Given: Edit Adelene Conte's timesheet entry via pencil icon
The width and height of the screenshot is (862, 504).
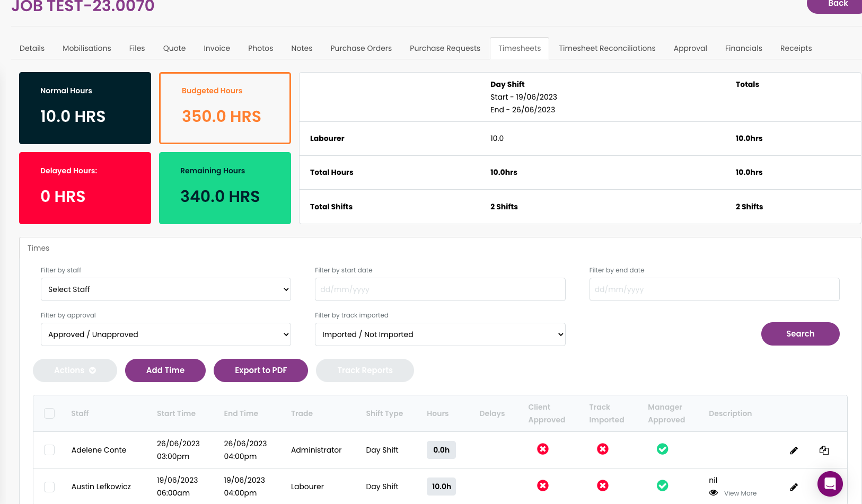Looking at the screenshot, I should click(794, 450).
